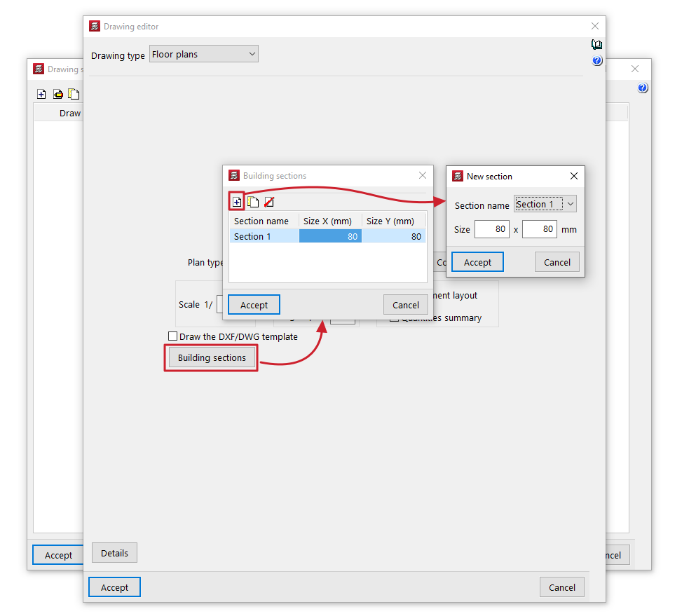696x616 pixels.
Task: Click the second Size field in New section
Action: point(539,229)
